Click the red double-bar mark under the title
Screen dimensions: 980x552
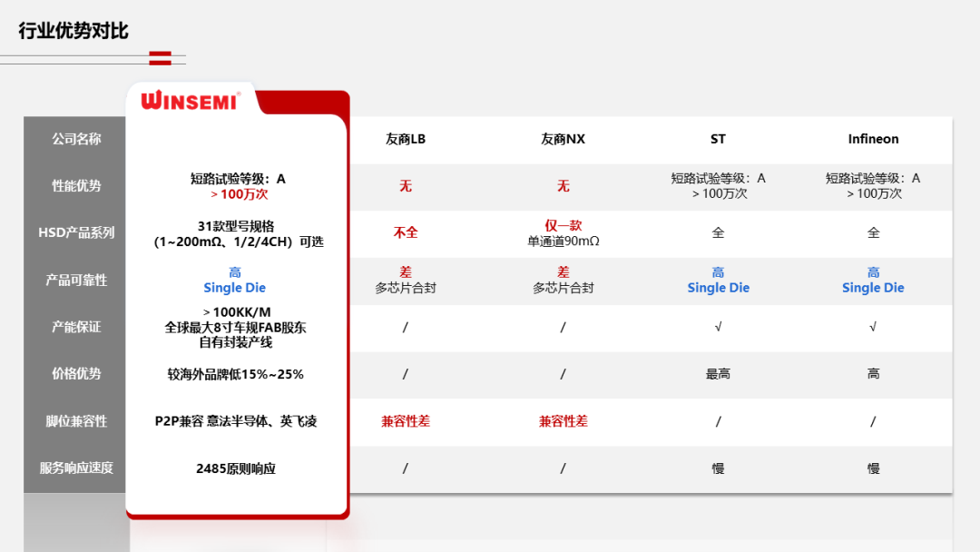click(160, 58)
